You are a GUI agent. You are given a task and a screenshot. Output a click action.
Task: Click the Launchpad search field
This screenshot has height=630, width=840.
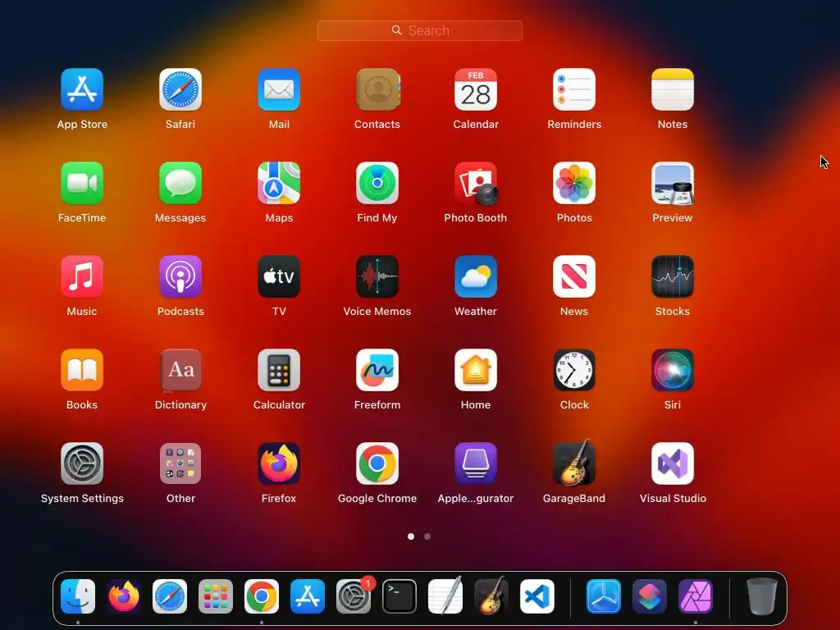click(x=419, y=30)
